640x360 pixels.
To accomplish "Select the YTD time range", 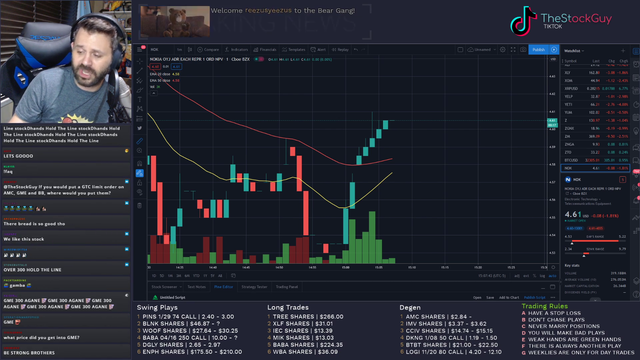I will pyautogui.click(x=196, y=276).
